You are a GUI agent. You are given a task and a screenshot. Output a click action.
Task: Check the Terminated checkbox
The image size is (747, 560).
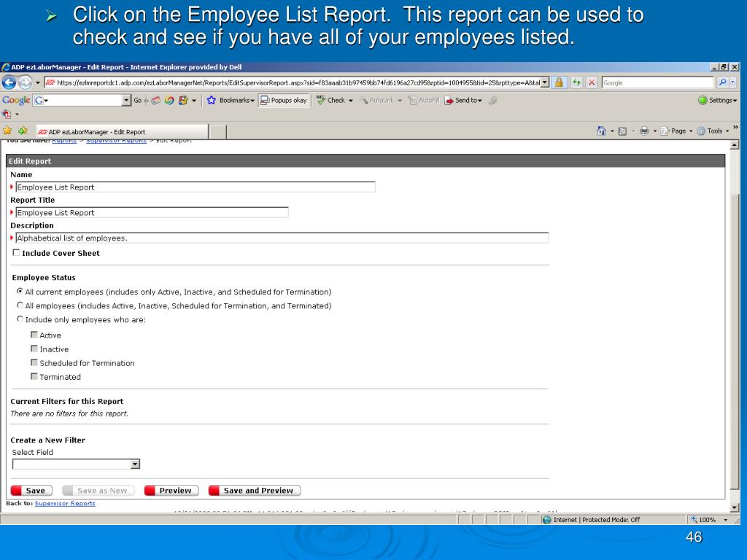34,376
